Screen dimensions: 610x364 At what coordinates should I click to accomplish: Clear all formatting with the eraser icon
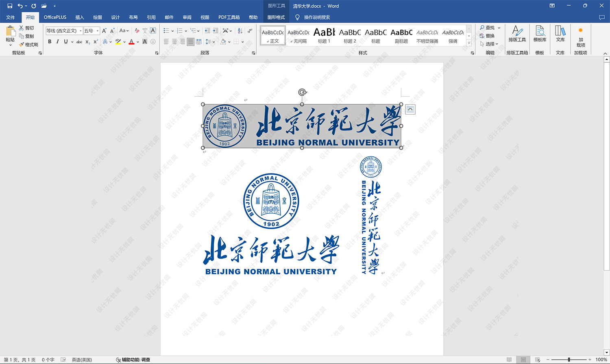(x=137, y=30)
